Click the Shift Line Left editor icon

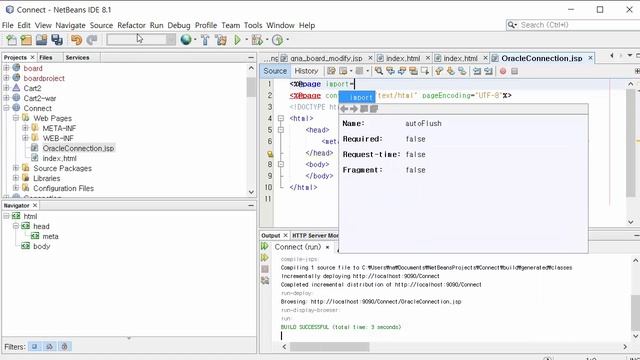click(477, 71)
